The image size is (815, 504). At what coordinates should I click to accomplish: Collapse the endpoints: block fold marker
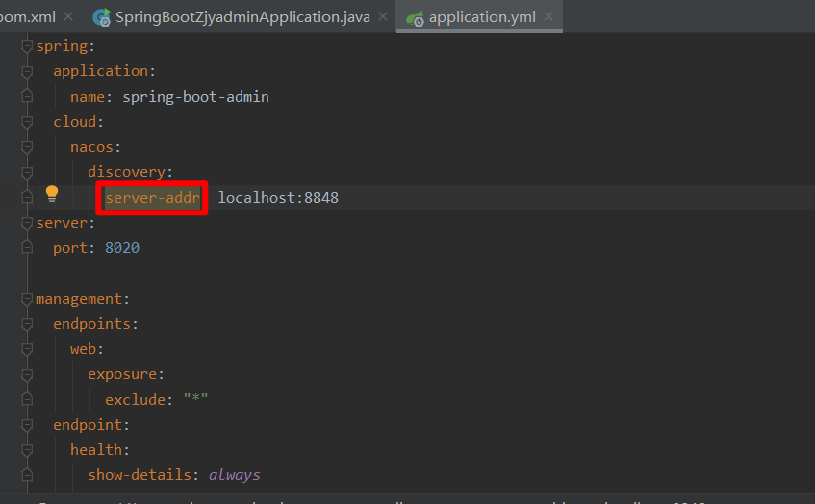click(27, 324)
